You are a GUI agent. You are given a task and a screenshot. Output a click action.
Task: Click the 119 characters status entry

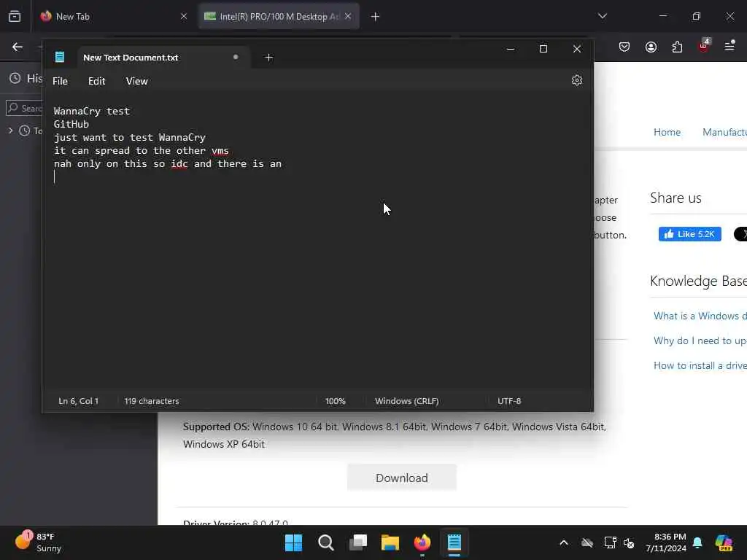152,401
